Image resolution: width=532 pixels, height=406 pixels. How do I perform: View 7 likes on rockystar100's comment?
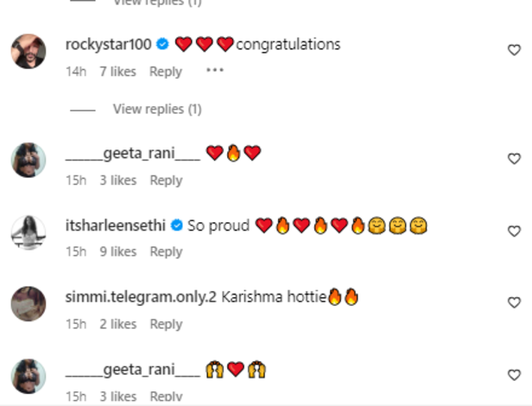(118, 72)
